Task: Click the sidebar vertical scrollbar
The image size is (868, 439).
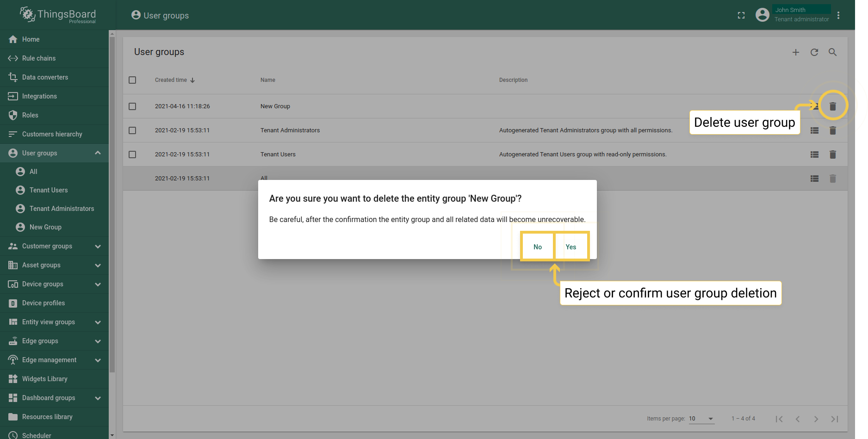Action: [112, 204]
